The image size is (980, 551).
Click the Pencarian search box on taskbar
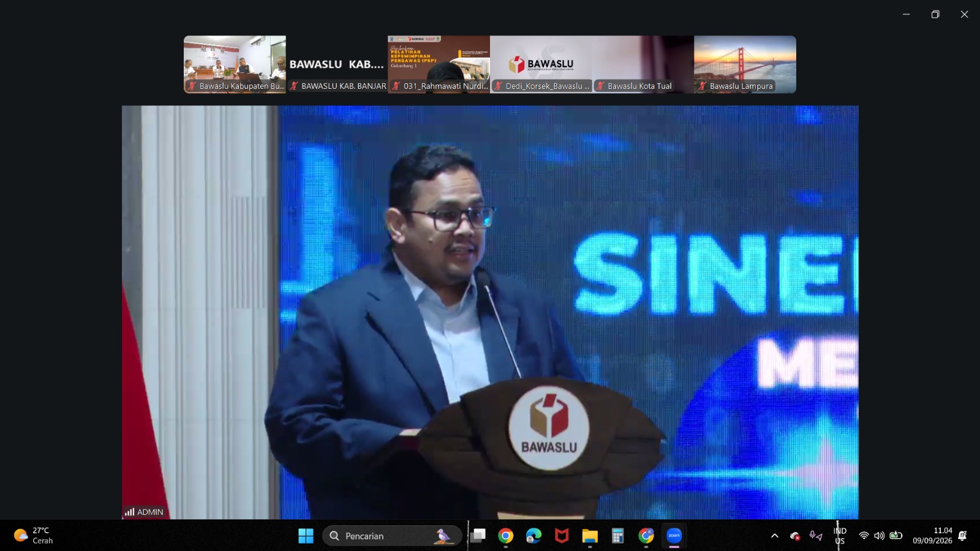(x=392, y=536)
